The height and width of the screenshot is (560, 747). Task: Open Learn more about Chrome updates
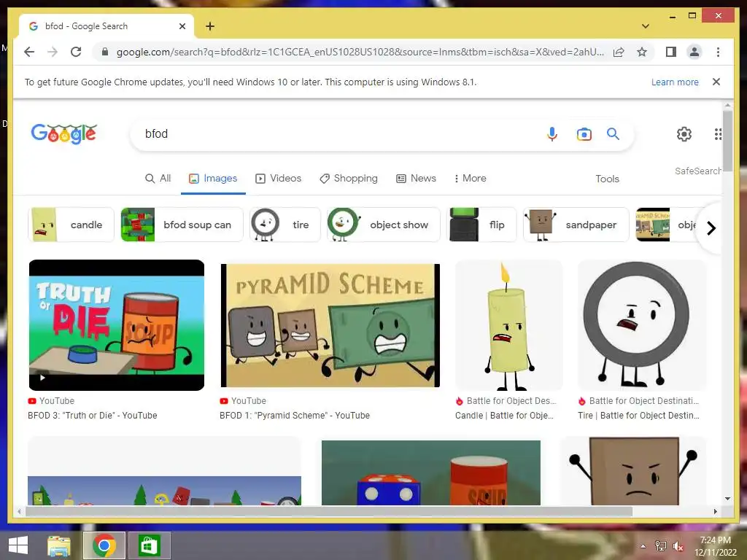tap(675, 82)
